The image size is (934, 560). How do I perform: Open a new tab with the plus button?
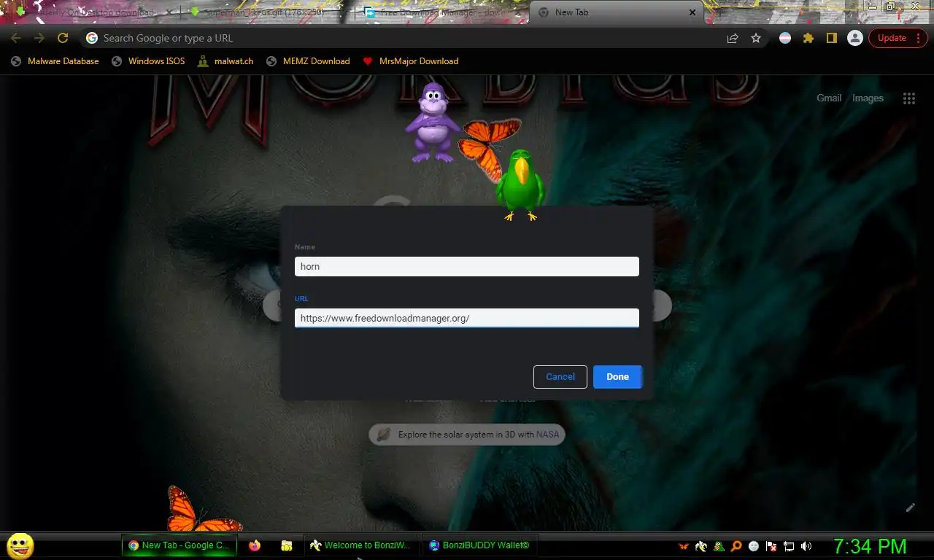tap(720, 12)
